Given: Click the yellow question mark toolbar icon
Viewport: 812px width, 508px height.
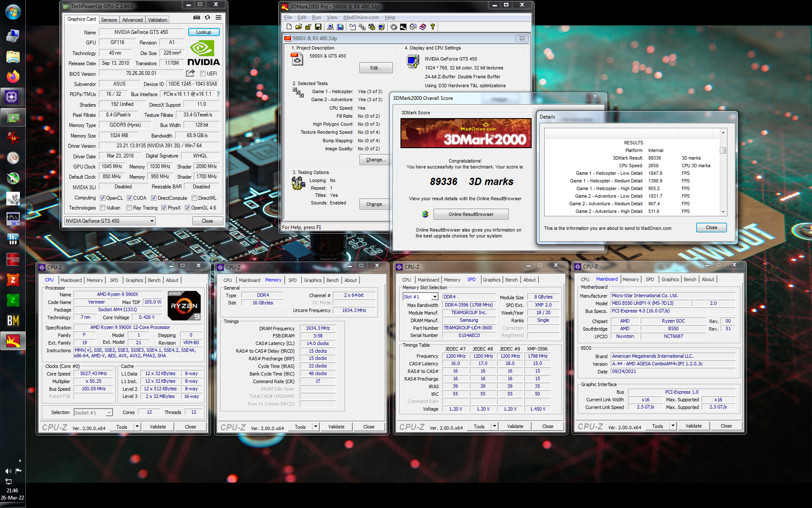Looking at the screenshot, I should [x=432, y=27].
